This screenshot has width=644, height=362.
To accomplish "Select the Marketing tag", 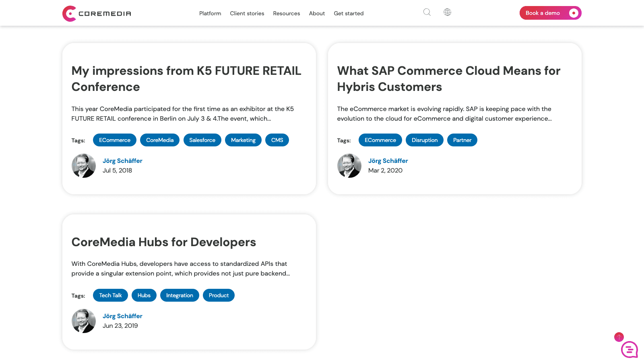I will [243, 140].
